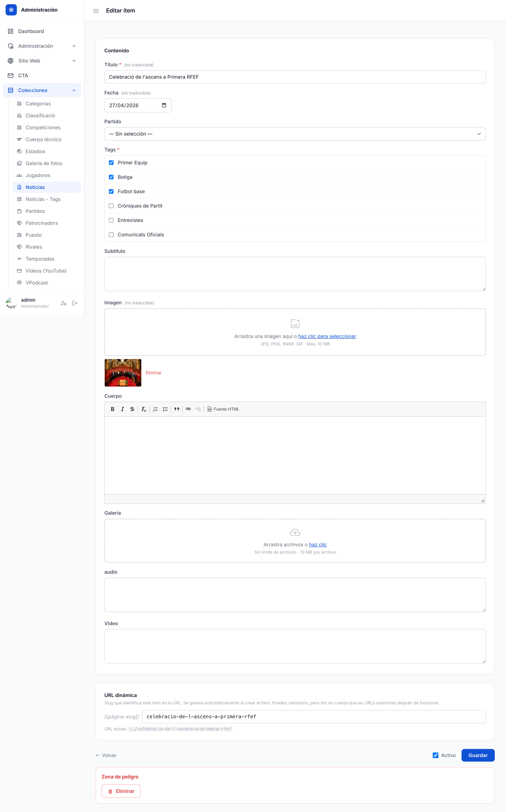Toggle the Activo checkbox
The height and width of the screenshot is (812, 506).
point(435,755)
